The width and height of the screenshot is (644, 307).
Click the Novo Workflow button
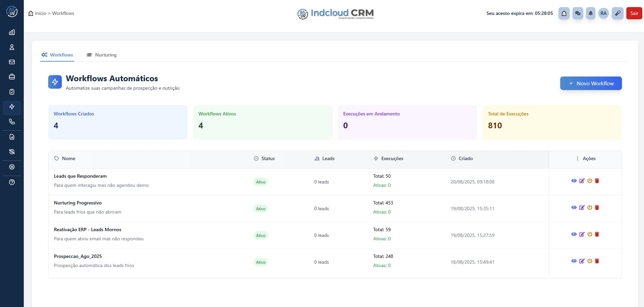[591, 83]
